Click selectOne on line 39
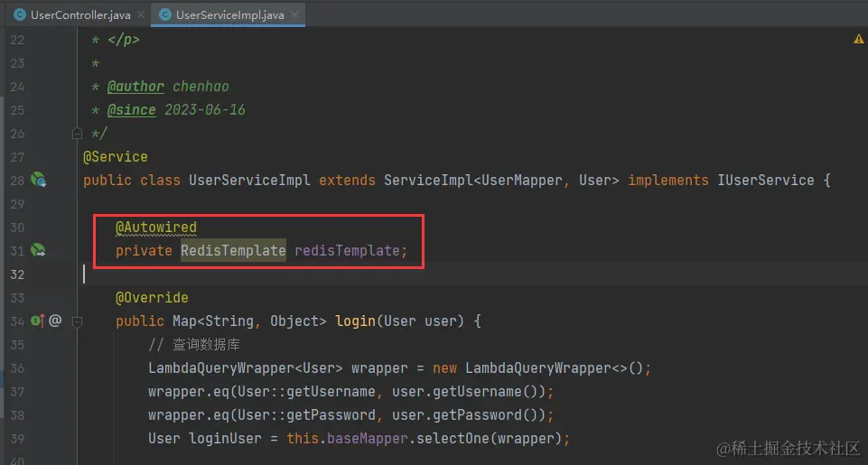868x465 pixels. coord(453,438)
